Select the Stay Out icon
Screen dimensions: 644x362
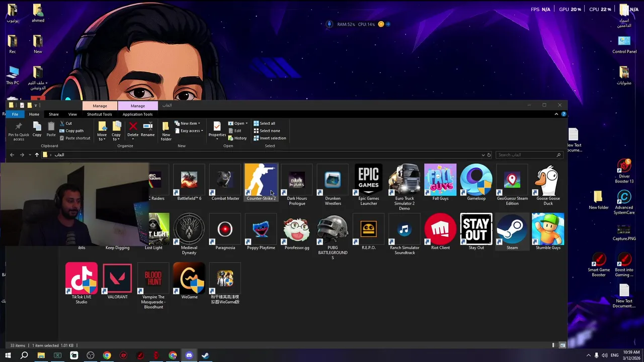coord(476,232)
